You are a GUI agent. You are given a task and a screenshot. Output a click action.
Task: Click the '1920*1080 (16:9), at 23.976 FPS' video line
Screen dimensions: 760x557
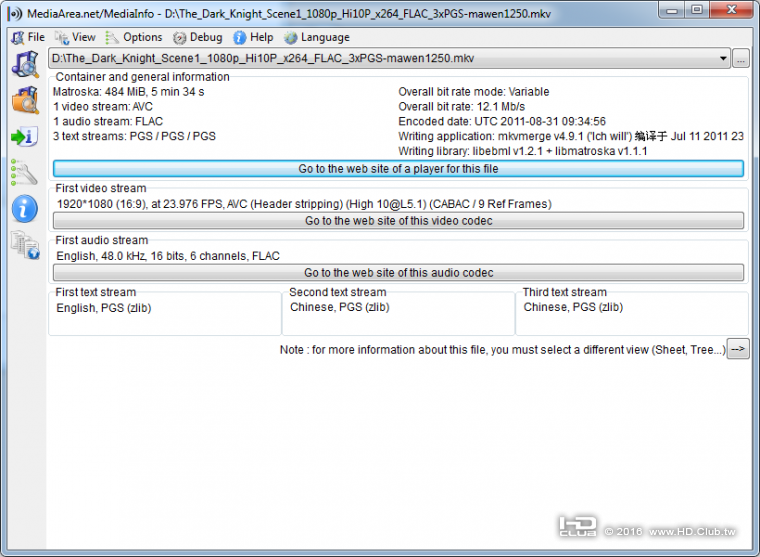click(x=304, y=204)
